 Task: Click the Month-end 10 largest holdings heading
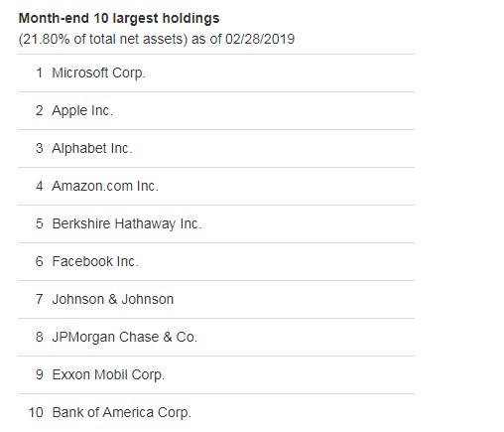tap(119, 18)
